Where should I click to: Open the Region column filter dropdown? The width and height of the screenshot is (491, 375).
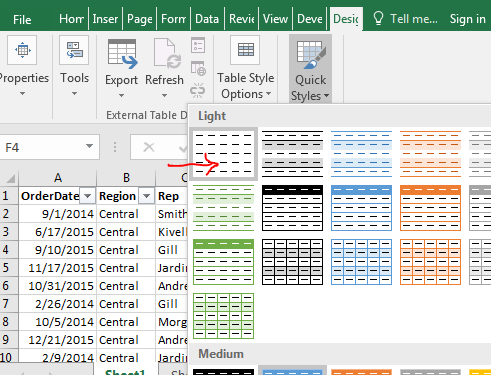[x=146, y=196]
